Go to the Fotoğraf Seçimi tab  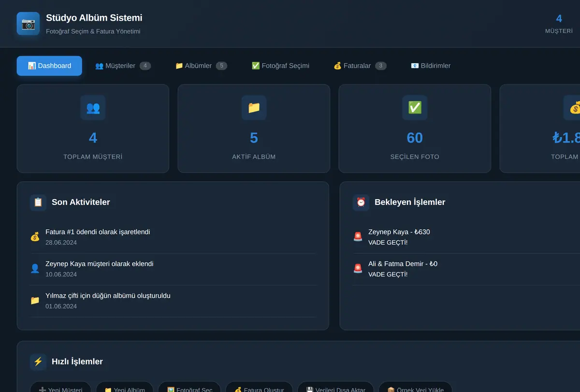(280, 66)
